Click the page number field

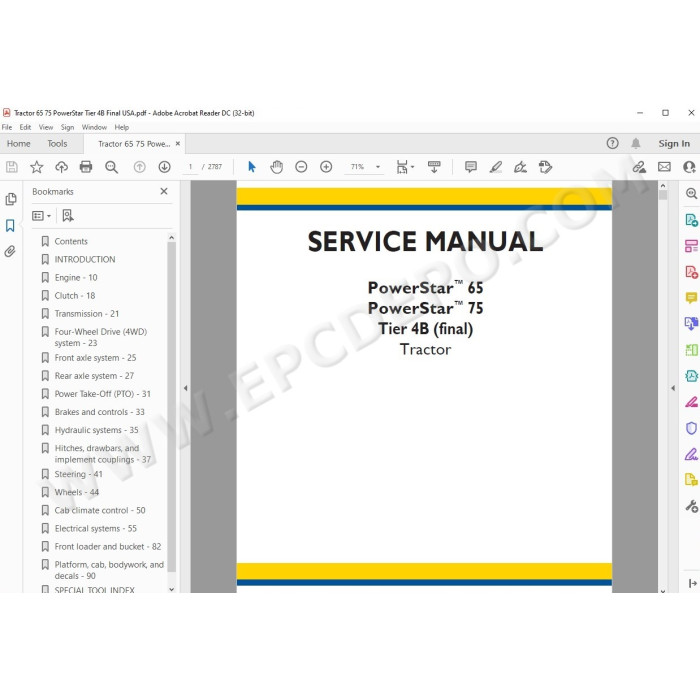pyautogui.click(x=191, y=167)
